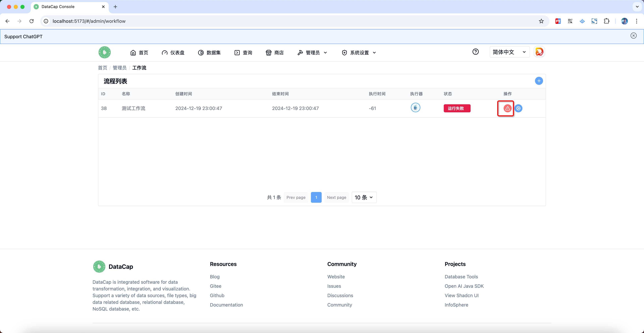Open the Issues link

[x=334, y=286]
